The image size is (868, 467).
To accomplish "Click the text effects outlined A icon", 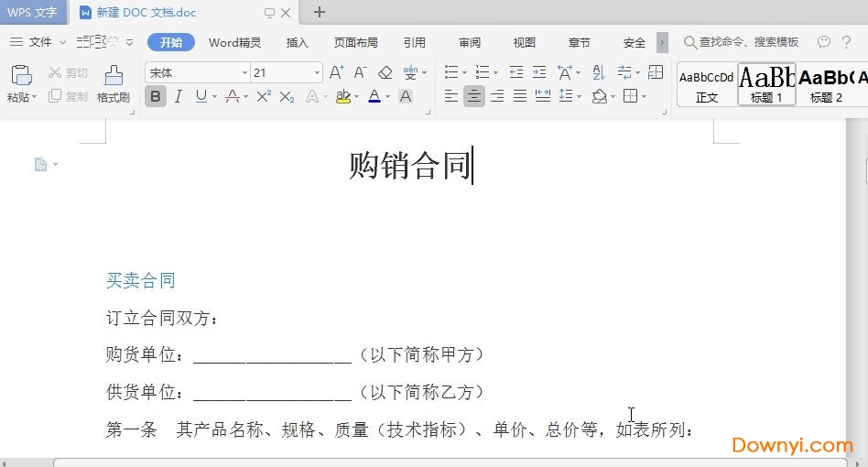I will (312, 97).
